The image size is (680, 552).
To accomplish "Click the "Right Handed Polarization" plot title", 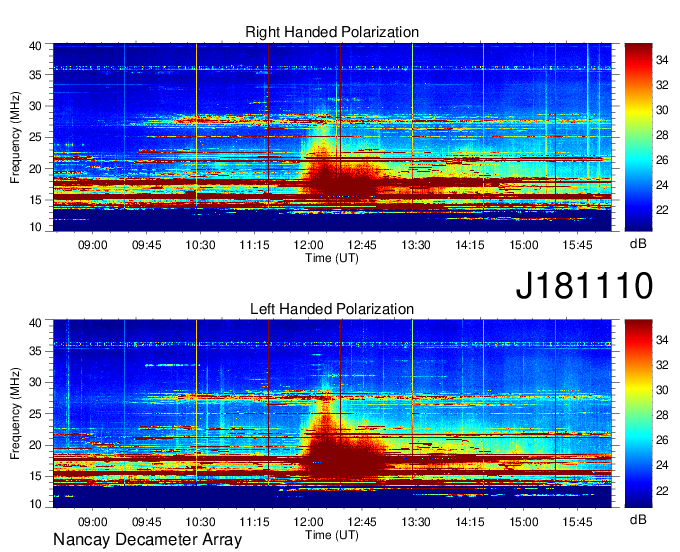I will pos(332,32).
